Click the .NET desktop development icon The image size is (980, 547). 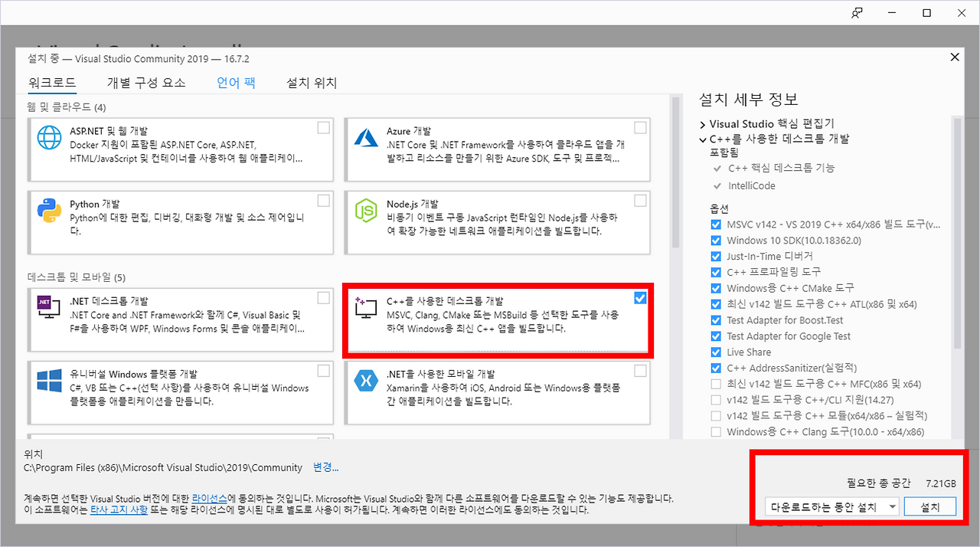coord(49,307)
